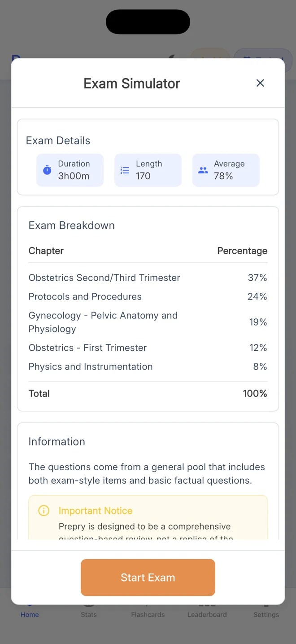Open Settings from the bottom navigation
This screenshot has height=644, width=296.
[266, 611]
